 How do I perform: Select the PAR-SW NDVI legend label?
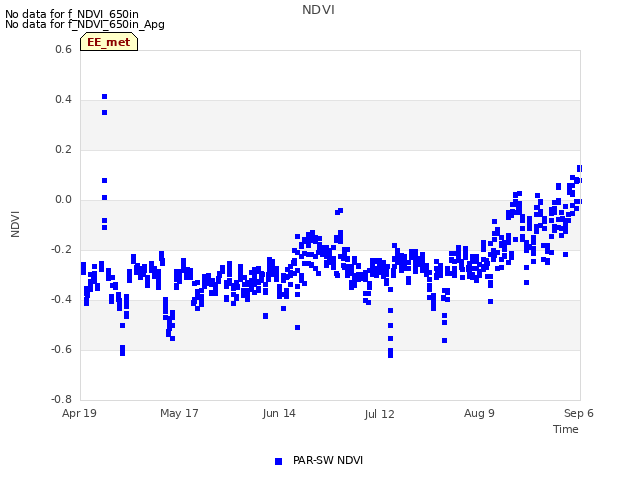pos(328,460)
